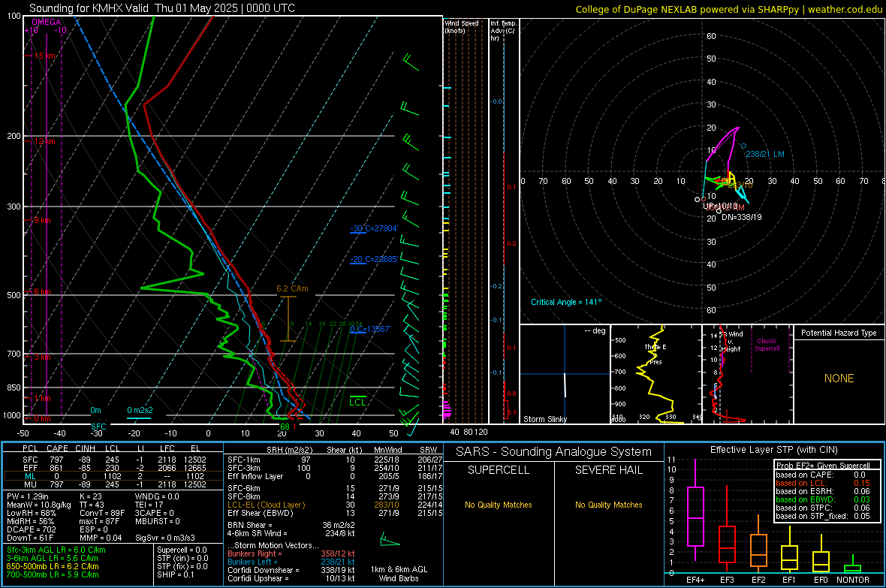Click the Corfidi Upshear = row
The height and width of the screenshot is (588, 886).
point(291,578)
